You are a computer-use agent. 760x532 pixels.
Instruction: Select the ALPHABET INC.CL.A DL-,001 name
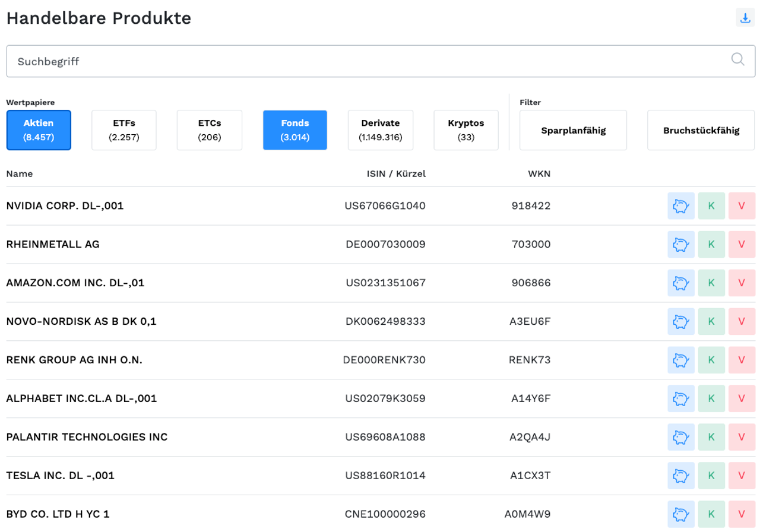[81, 398]
